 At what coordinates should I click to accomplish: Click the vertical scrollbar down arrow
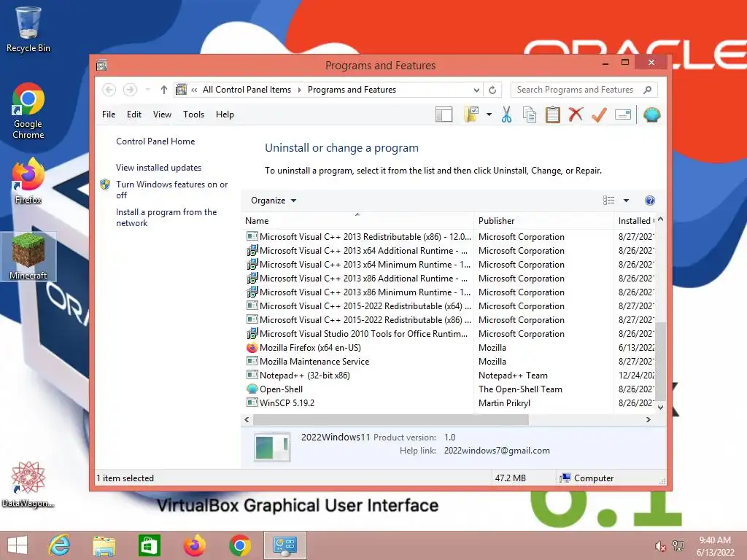point(660,407)
